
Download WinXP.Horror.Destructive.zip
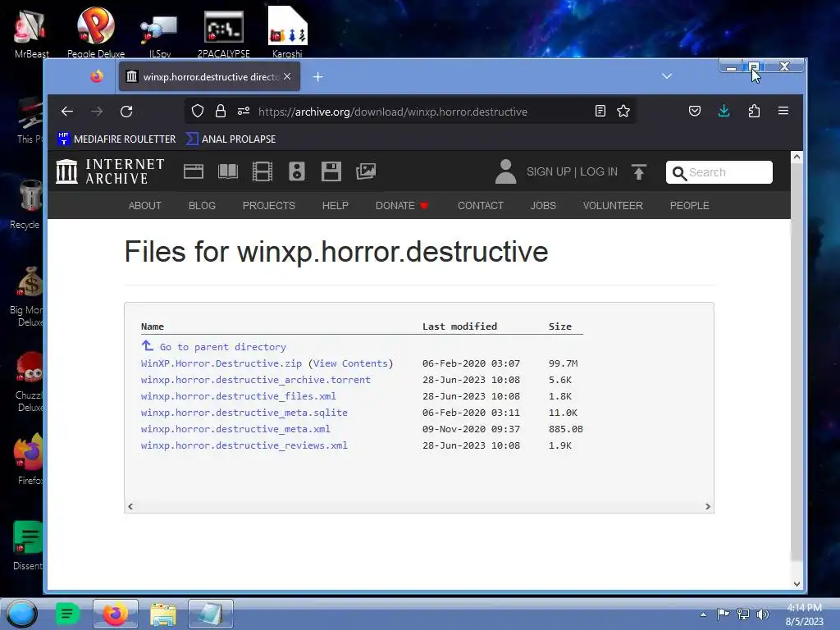221,363
